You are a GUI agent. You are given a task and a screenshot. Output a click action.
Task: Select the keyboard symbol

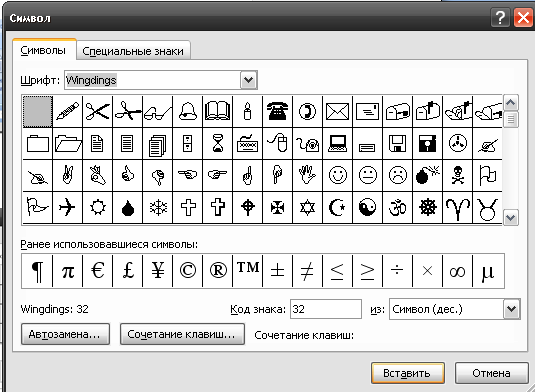tap(248, 144)
